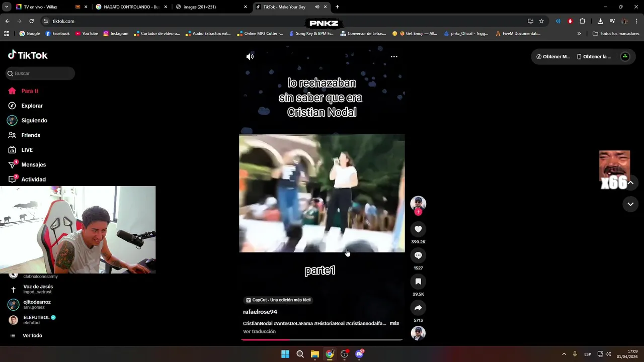Open the comments showing 1527
Screen dimensions: 644x362
pos(418,255)
